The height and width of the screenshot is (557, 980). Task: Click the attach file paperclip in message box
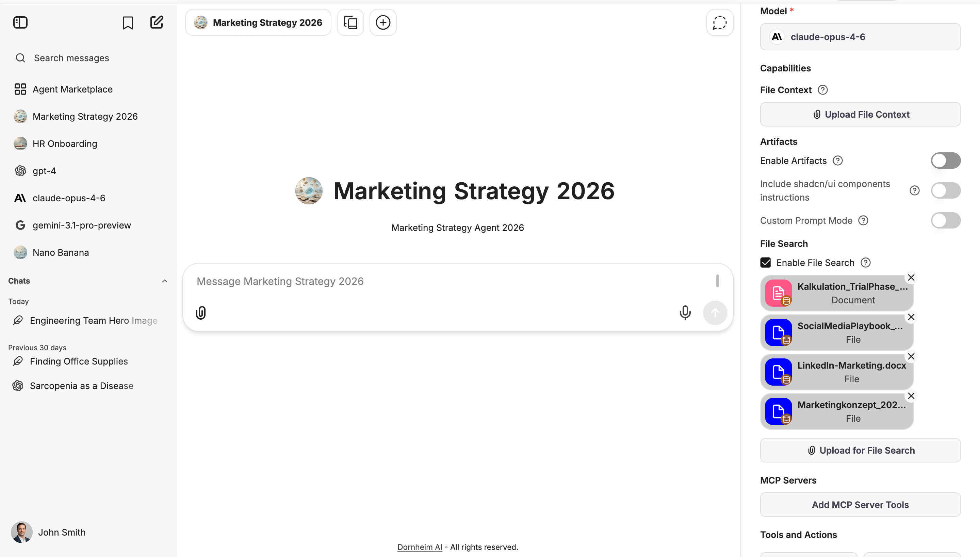click(201, 313)
